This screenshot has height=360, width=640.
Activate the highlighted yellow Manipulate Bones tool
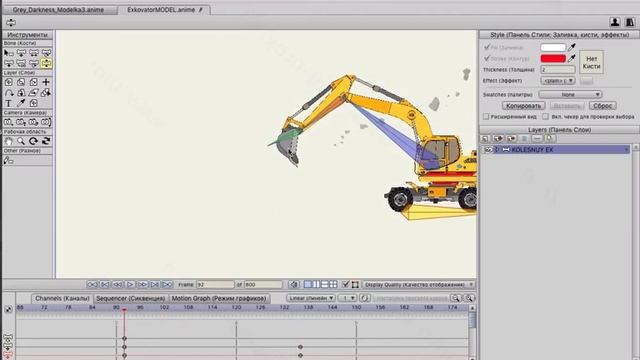46,63
